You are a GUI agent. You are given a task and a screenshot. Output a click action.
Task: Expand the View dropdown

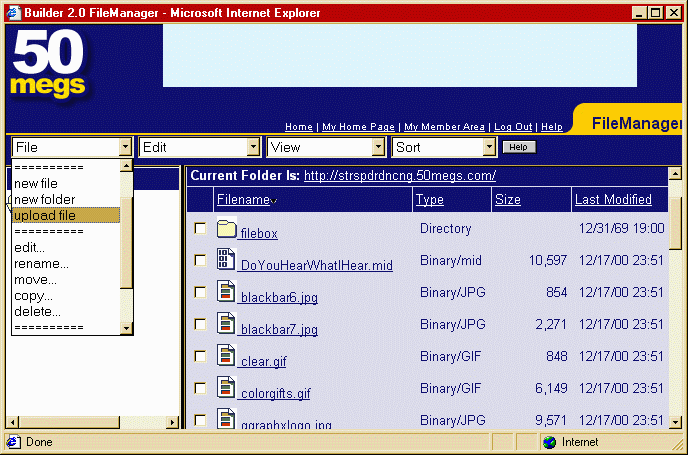click(x=326, y=147)
